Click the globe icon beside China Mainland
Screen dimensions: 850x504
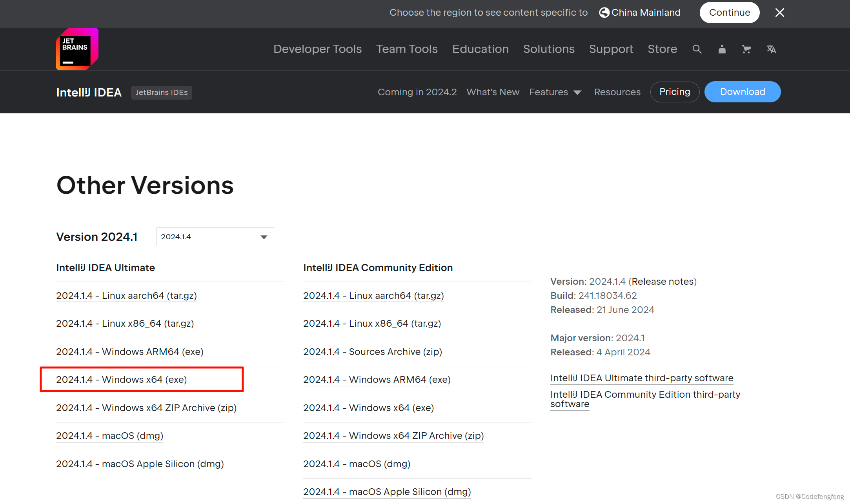tap(604, 13)
